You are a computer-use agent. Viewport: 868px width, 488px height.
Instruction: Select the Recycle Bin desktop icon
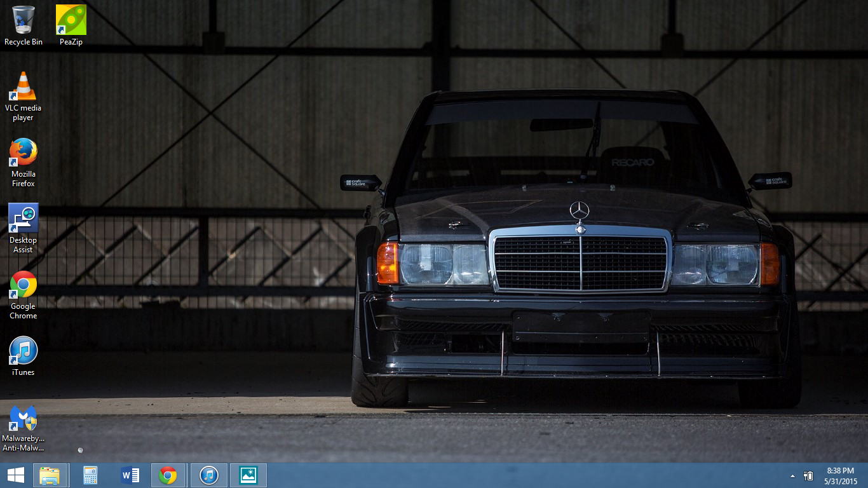pos(24,25)
